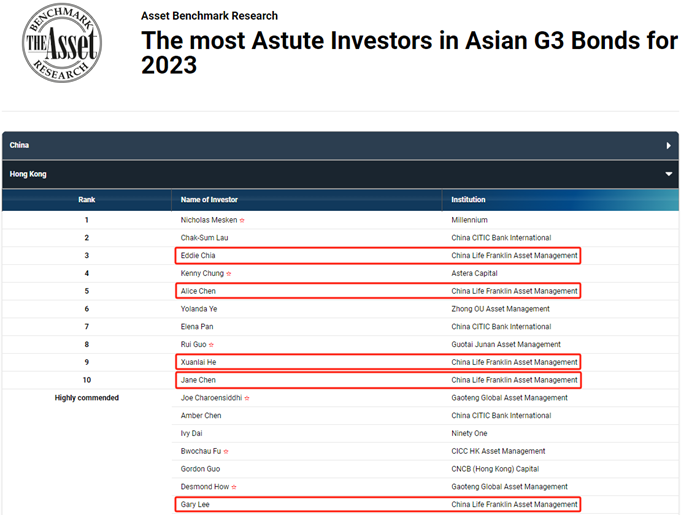
Task: Click the star beside Kenny Chung
Action: tap(229, 274)
